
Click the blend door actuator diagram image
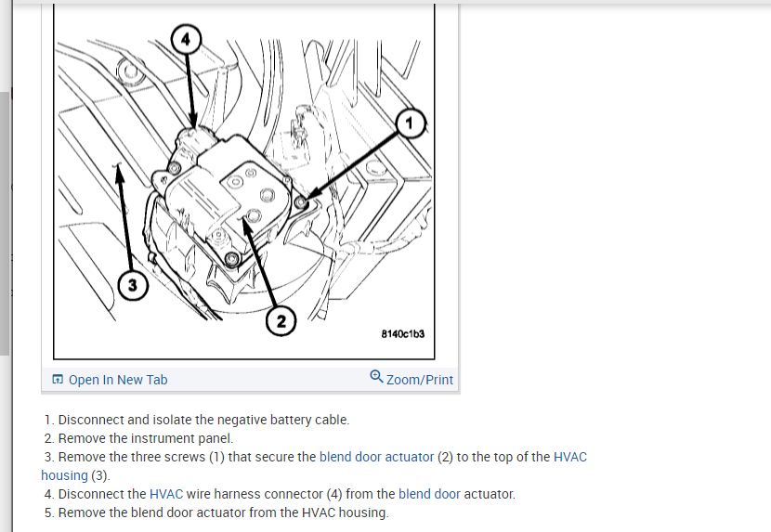point(244,182)
